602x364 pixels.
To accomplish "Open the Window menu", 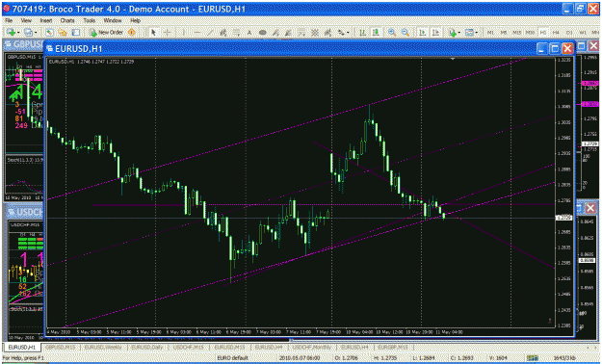I will pos(113,20).
